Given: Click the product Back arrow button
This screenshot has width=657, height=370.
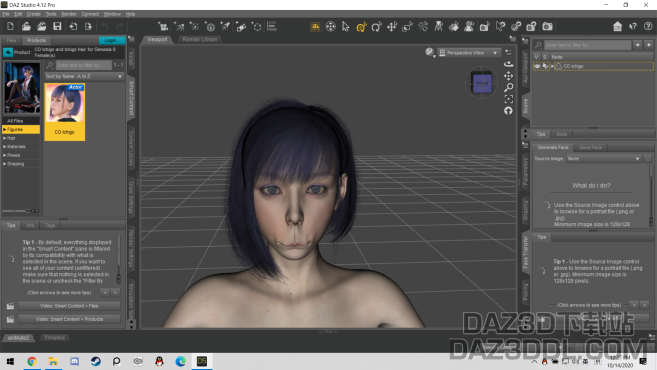Looking at the screenshot, I should tap(8, 52).
